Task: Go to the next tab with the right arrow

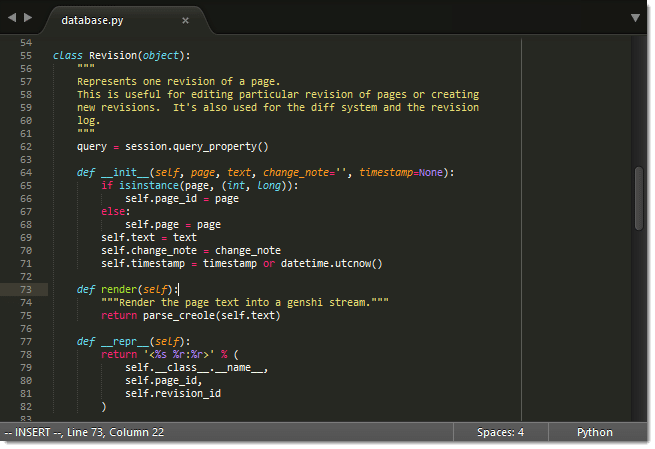Action: pyautogui.click(x=28, y=18)
